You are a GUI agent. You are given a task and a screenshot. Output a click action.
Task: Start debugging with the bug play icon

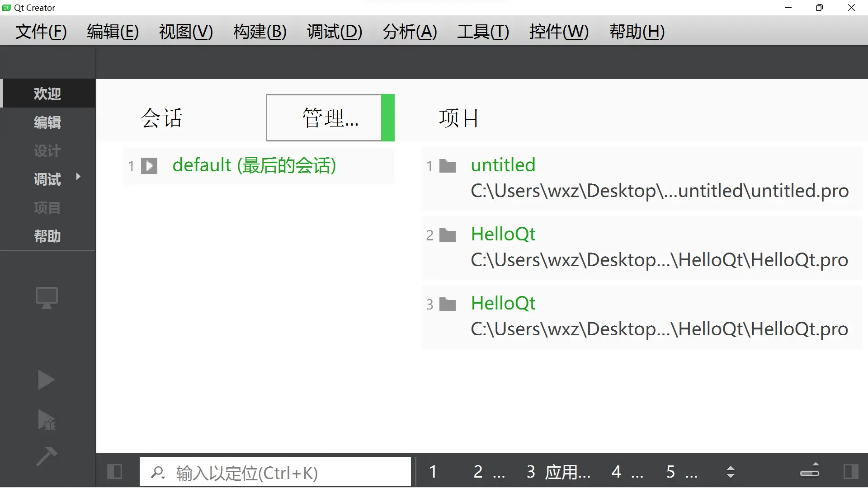[x=47, y=420]
